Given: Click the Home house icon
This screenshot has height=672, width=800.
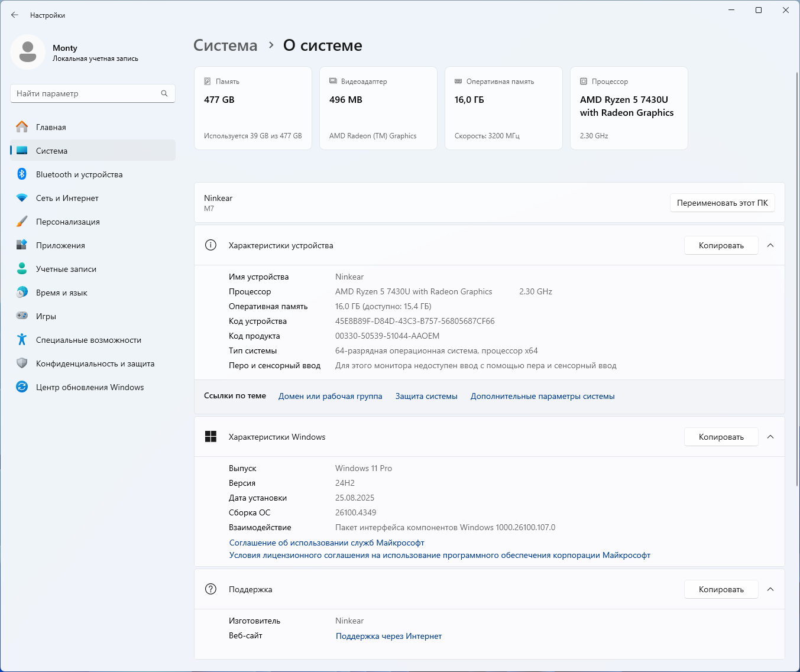Looking at the screenshot, I should click(x=22, y=127).
